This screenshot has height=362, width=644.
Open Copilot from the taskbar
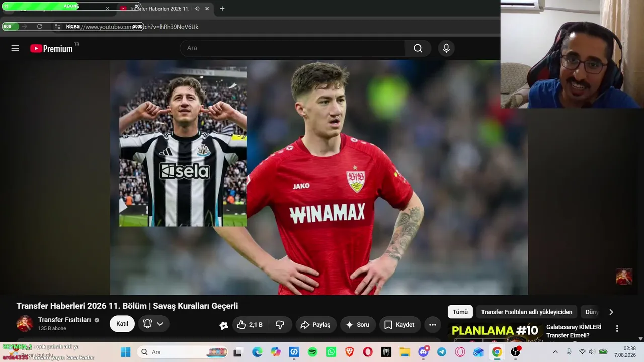[x=276, y=352]
